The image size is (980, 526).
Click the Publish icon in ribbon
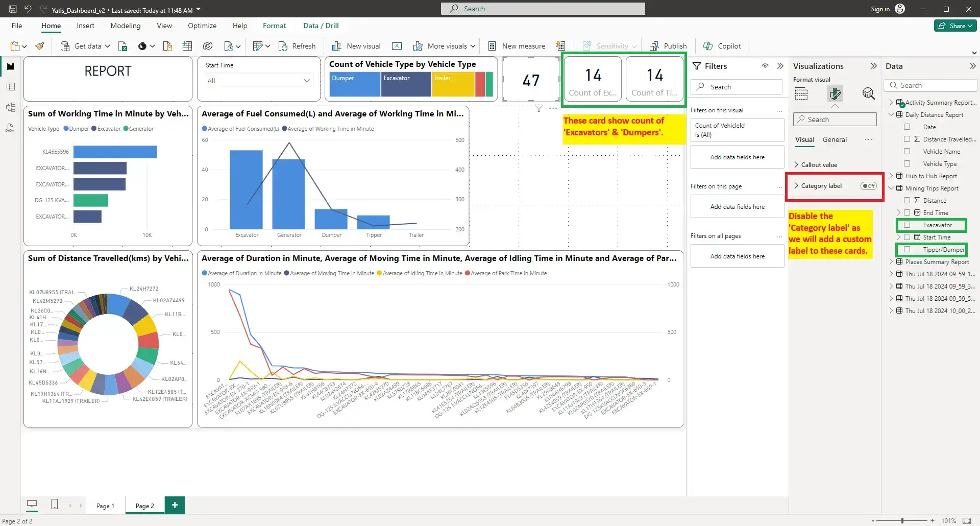[x=654, y=46]
